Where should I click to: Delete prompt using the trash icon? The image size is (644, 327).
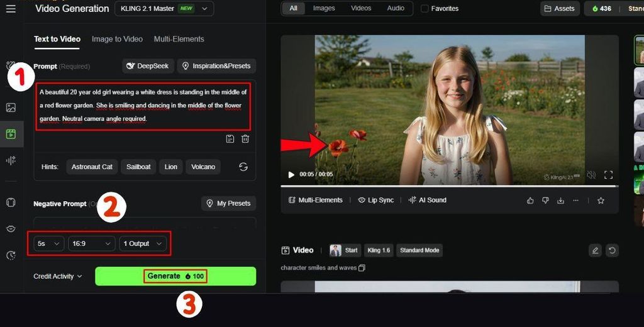click(245, 139)
